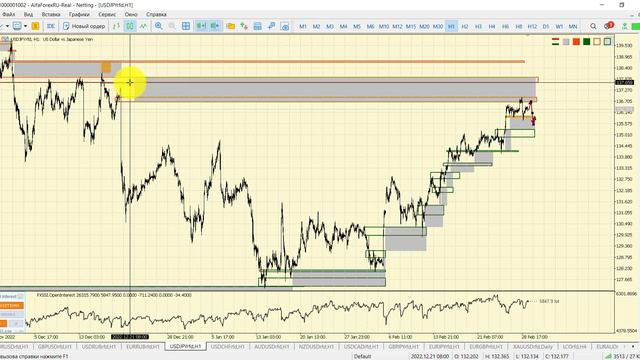This screenshot has width=640, height=360.
Task: Switch chart to bar chart type
Action: tap(116, 26)
